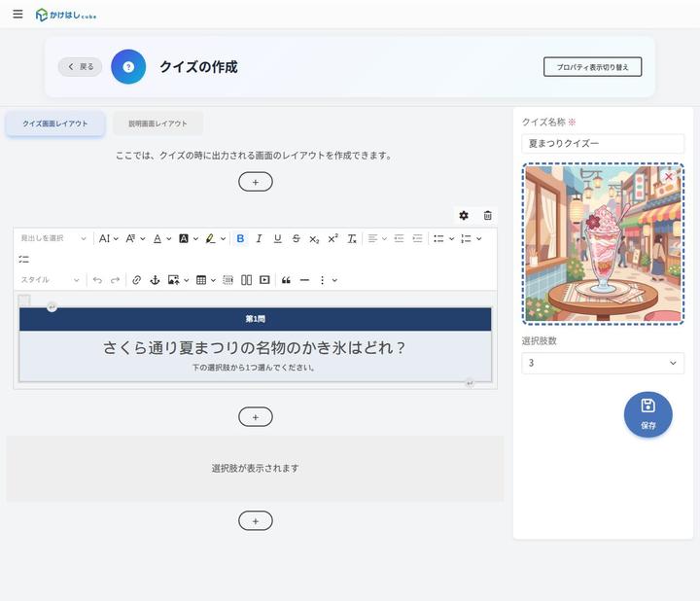
Task: Open more toolbar options (three dots)
Action: click(323, 280)
